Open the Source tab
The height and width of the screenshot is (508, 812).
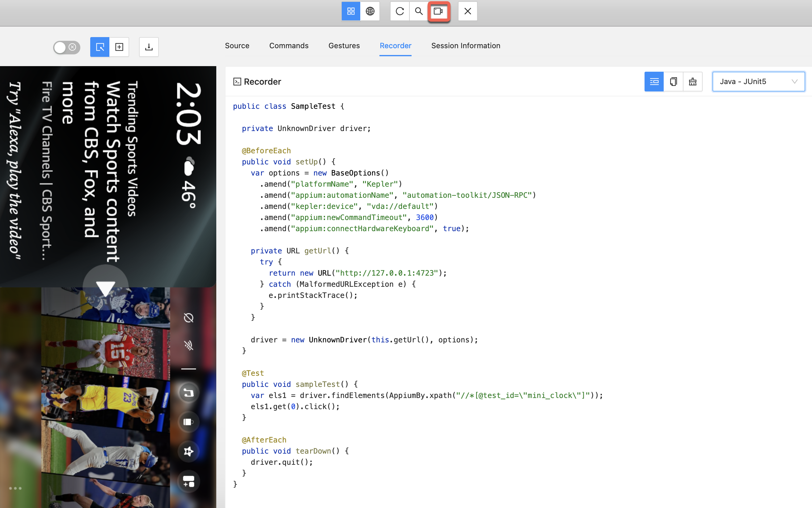point(237,46)
